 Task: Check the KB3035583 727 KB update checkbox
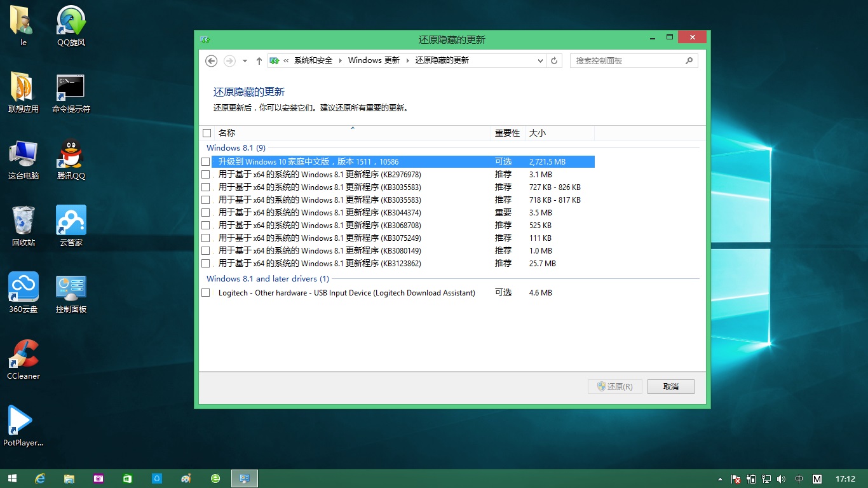(x=205, y=187)
